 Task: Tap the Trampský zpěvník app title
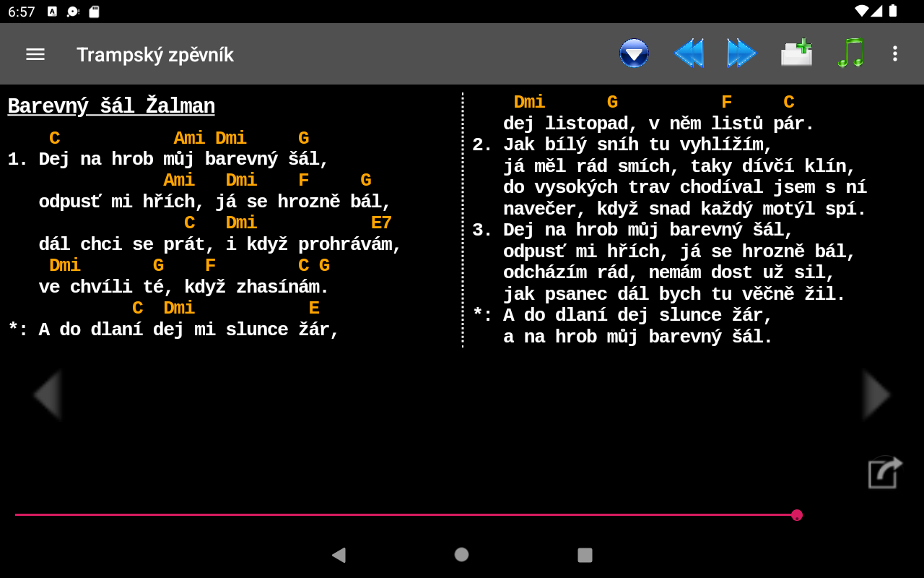pos(155,55)
